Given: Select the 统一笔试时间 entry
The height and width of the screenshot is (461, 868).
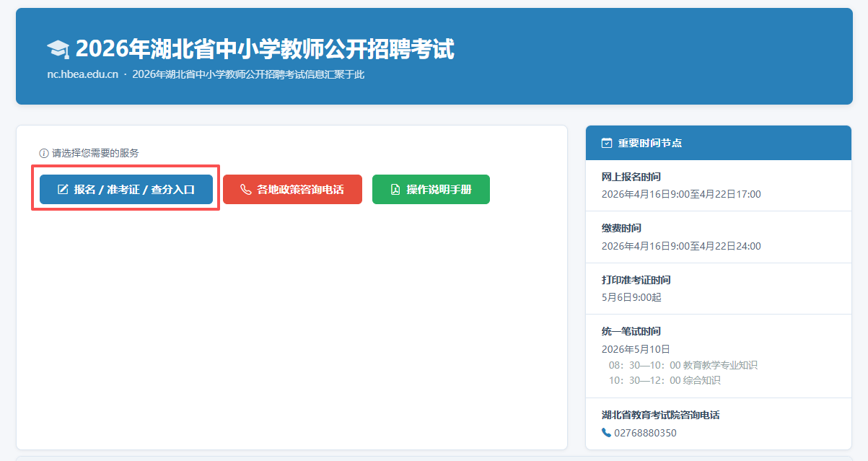Looking at the screenshot, I should (631, 332).
